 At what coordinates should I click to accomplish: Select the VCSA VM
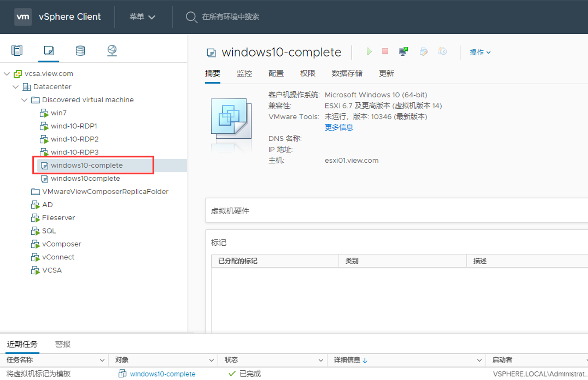(52, 270)
